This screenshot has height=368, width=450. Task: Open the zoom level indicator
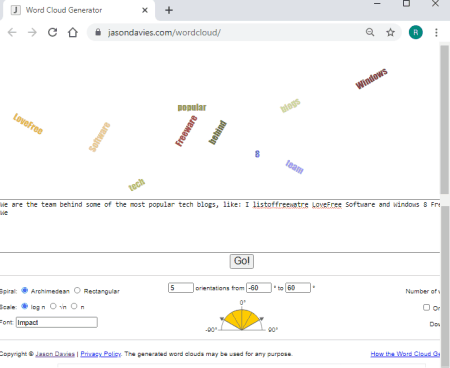[370, 32]
